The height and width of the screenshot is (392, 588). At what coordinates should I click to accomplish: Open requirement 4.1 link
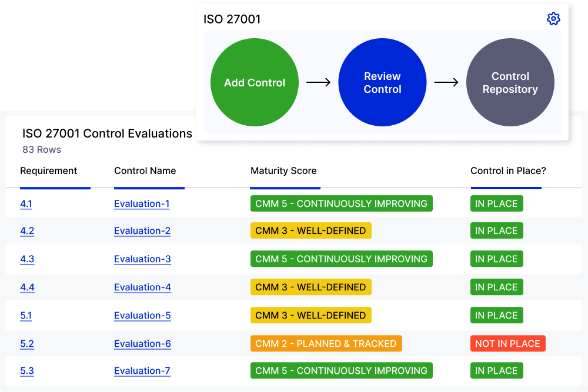(x=26, y=203)
